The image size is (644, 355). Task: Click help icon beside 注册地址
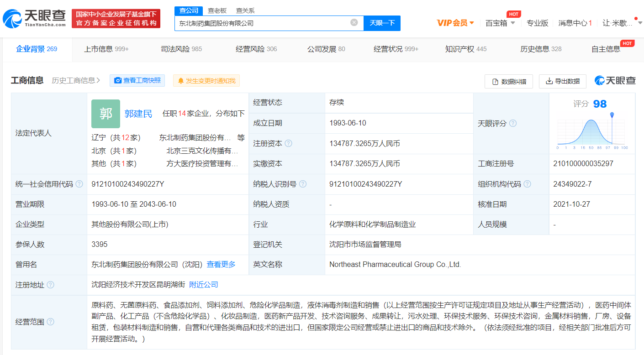51,285
